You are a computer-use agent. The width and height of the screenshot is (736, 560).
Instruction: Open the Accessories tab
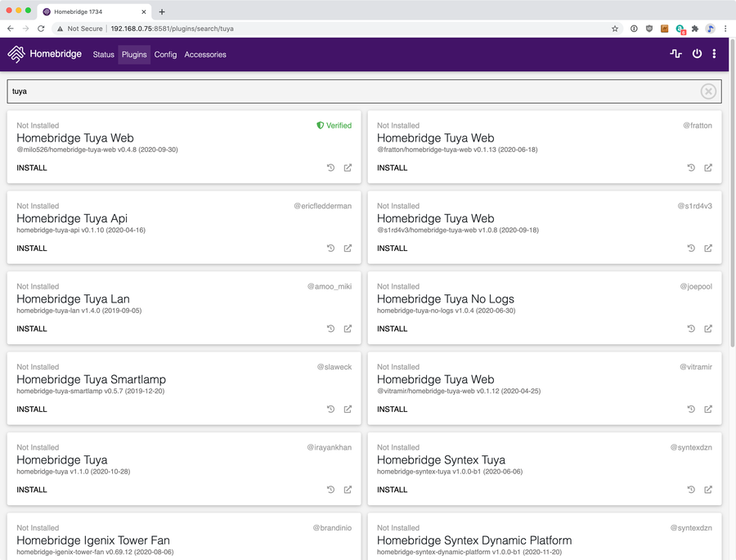coord(205,55)
